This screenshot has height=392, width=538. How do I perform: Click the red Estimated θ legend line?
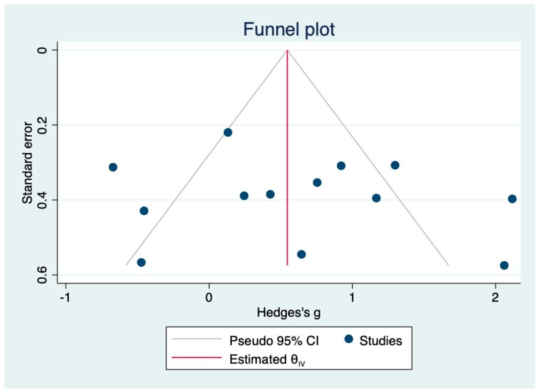pyautogui.click(x=197, y=357)
